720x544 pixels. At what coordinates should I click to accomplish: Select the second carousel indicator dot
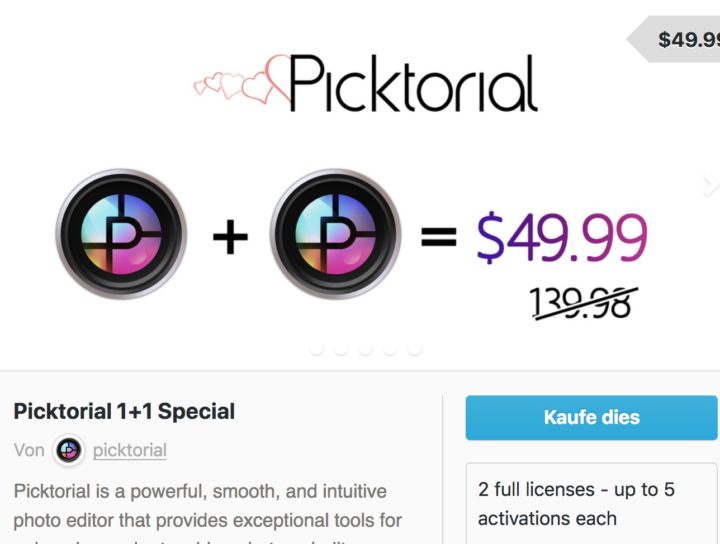click(x=341, y=350)
